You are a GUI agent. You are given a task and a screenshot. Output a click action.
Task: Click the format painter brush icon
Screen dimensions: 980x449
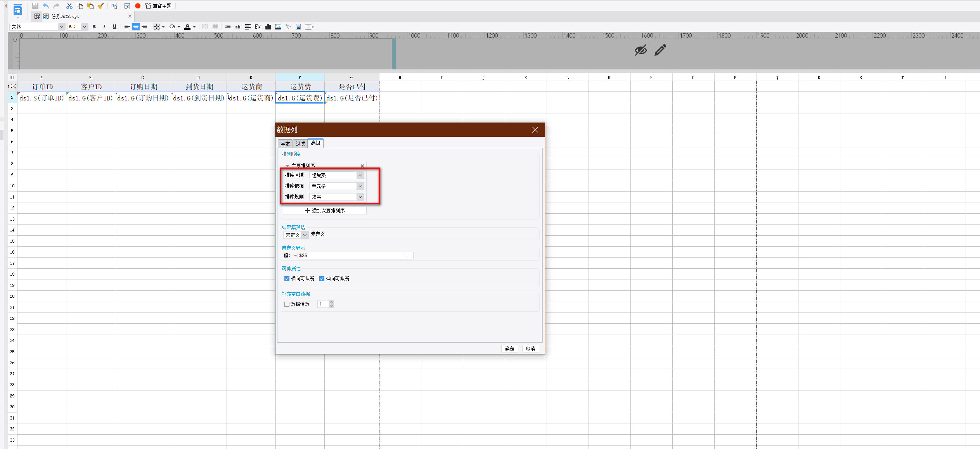click(x=101, y=6)
